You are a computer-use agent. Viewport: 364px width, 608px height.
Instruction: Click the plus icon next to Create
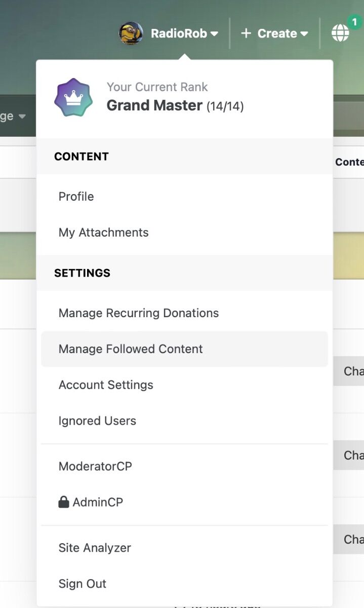click(x=246, y=33)
